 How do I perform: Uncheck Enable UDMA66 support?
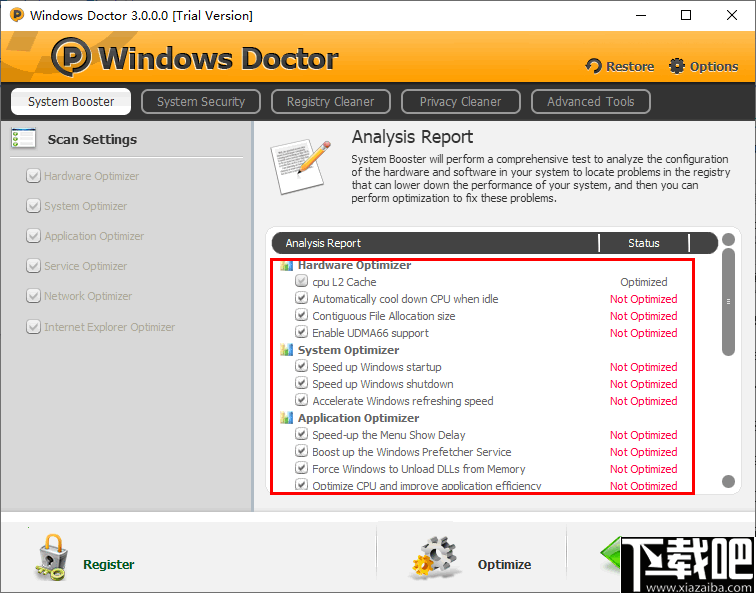(x=301, y=332)
